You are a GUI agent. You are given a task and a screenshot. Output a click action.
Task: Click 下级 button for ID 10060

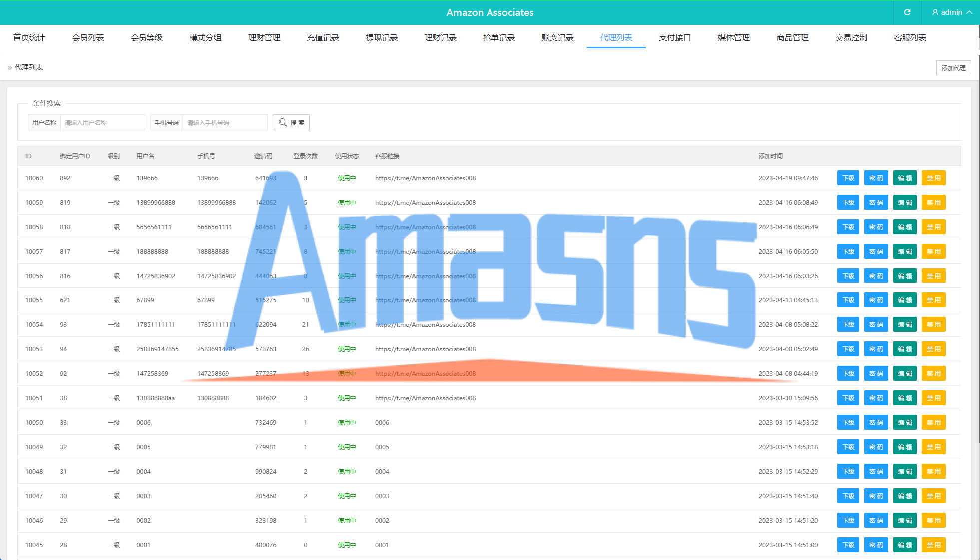click(848, 178)
